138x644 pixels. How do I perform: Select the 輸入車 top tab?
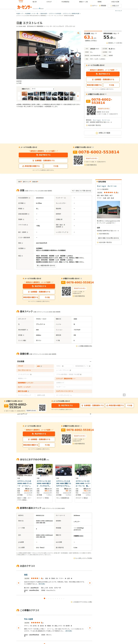click(35, 2)
